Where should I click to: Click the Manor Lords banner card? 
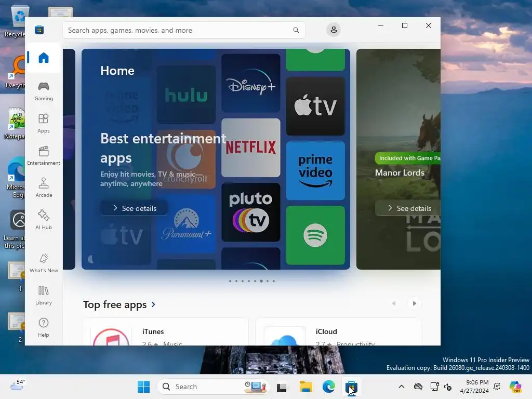coord(398,159)
